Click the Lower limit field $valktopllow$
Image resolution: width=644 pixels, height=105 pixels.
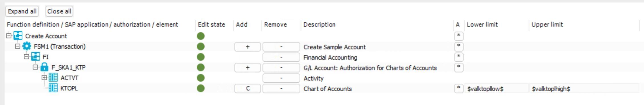497,88
